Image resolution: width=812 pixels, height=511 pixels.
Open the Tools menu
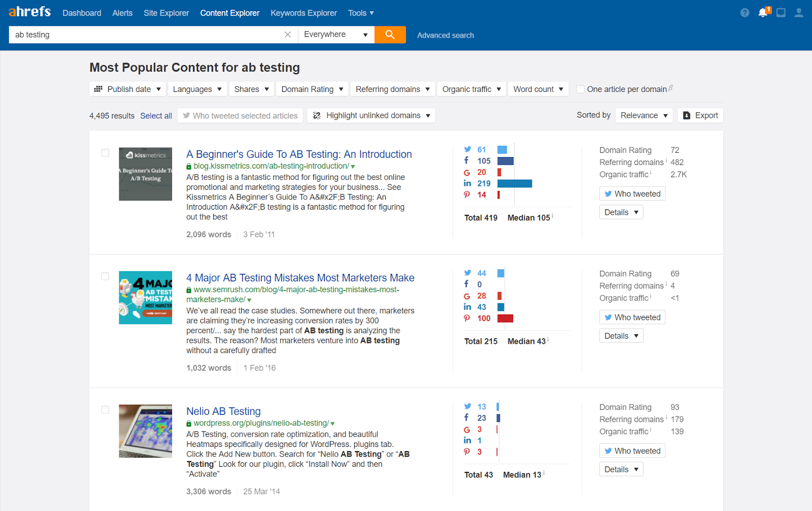click(361, 13)
